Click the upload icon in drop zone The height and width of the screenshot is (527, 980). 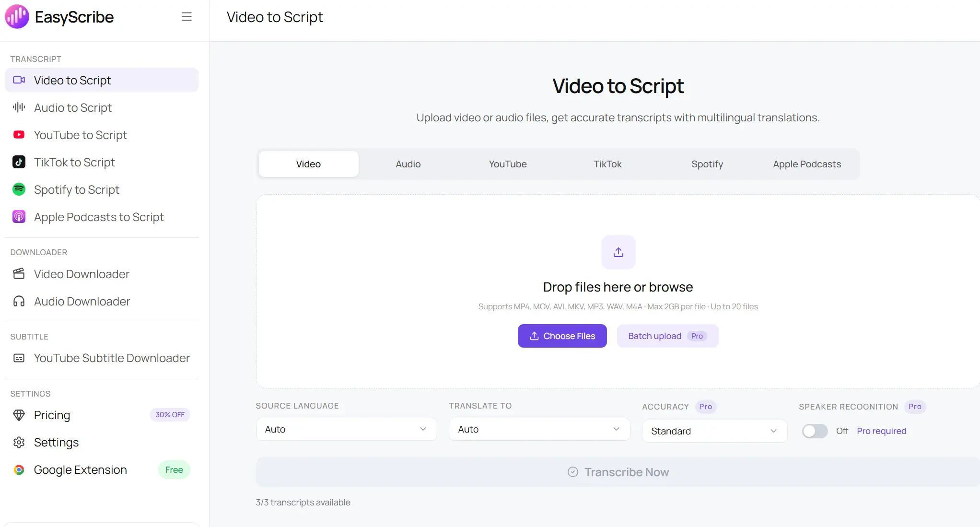coord(618,252)
